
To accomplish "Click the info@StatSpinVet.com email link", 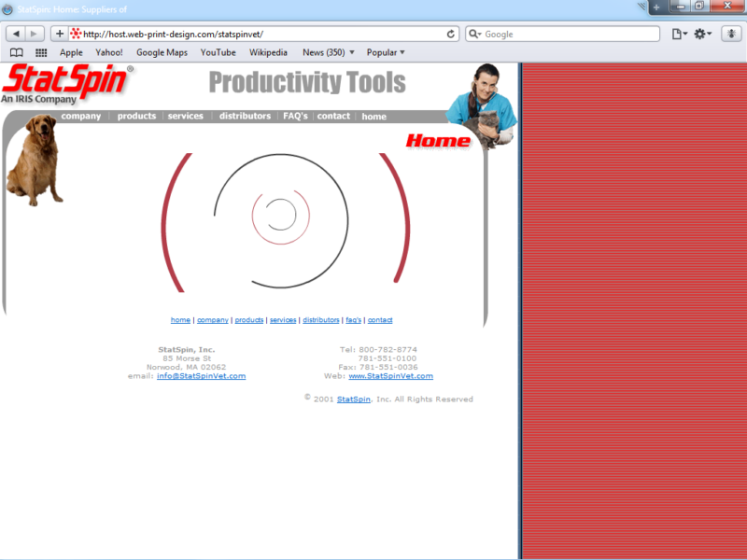I will (202, 376).
